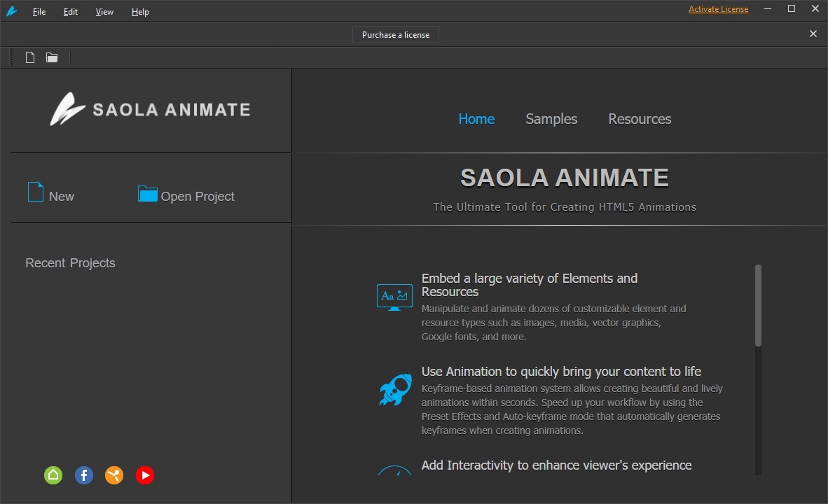This screenshot has width=828, height=504.
Task: Open the File menu
Action: pyautogui.click(x=39, y=11)
